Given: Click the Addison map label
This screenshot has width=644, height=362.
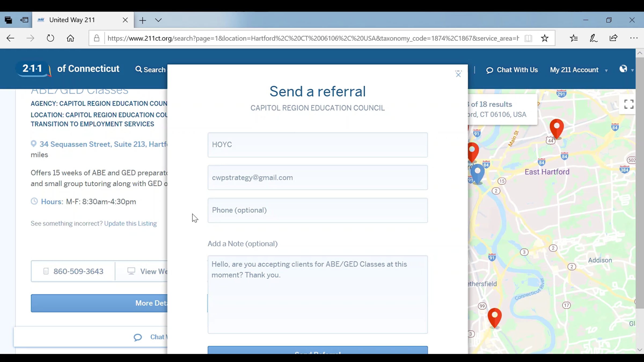Looking at the screenshot, I should tap(600, 260).
